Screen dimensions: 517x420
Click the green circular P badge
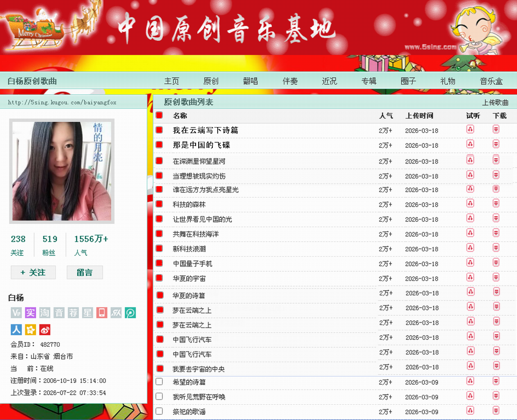(130, 313)
